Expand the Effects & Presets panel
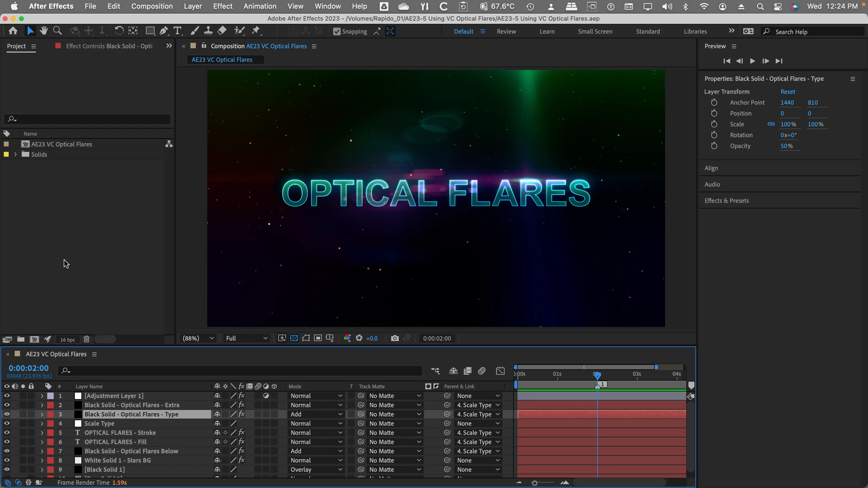 [726, 201]
